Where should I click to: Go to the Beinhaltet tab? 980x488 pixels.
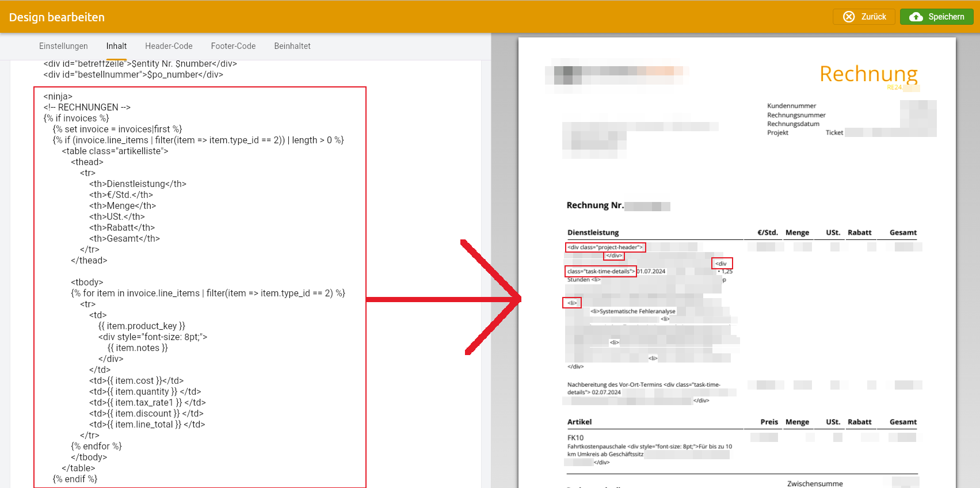[x=292, y=46]
